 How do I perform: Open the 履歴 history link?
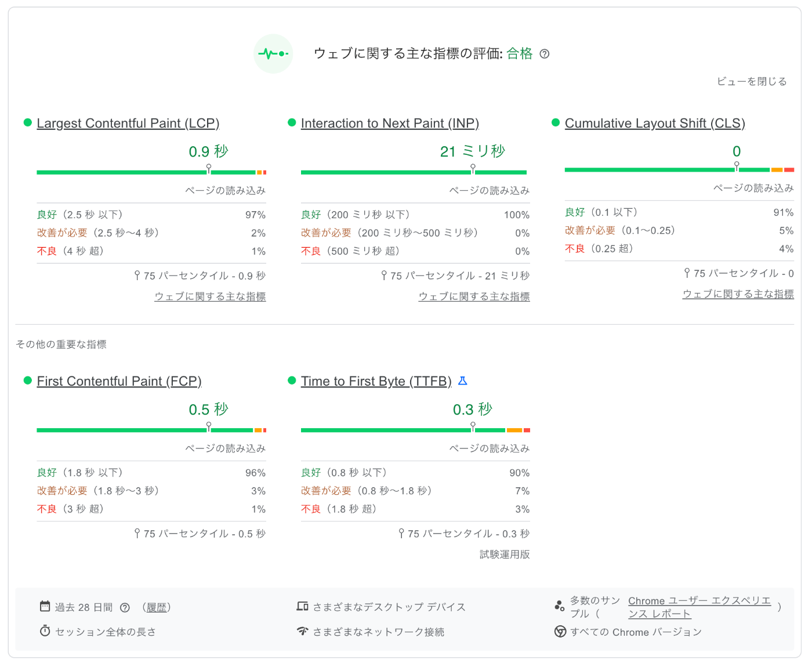pyautogui.click(x=157, y=607)
